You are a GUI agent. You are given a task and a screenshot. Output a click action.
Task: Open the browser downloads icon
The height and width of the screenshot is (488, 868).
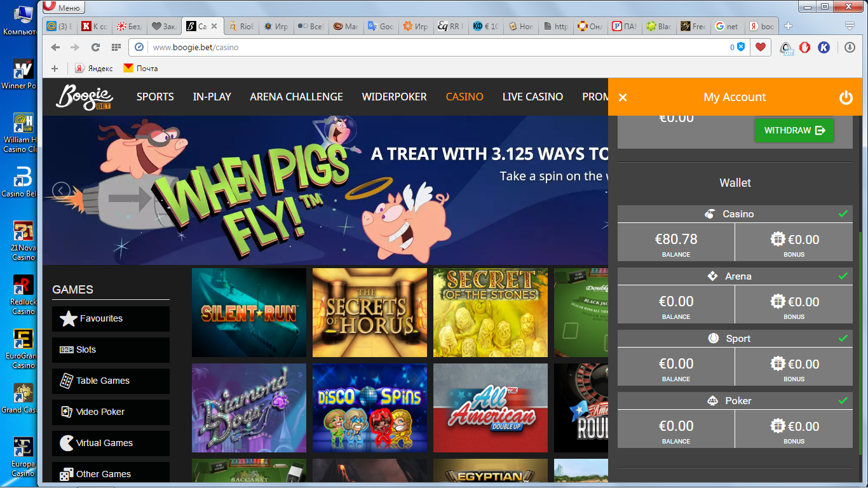coord(850,47)
